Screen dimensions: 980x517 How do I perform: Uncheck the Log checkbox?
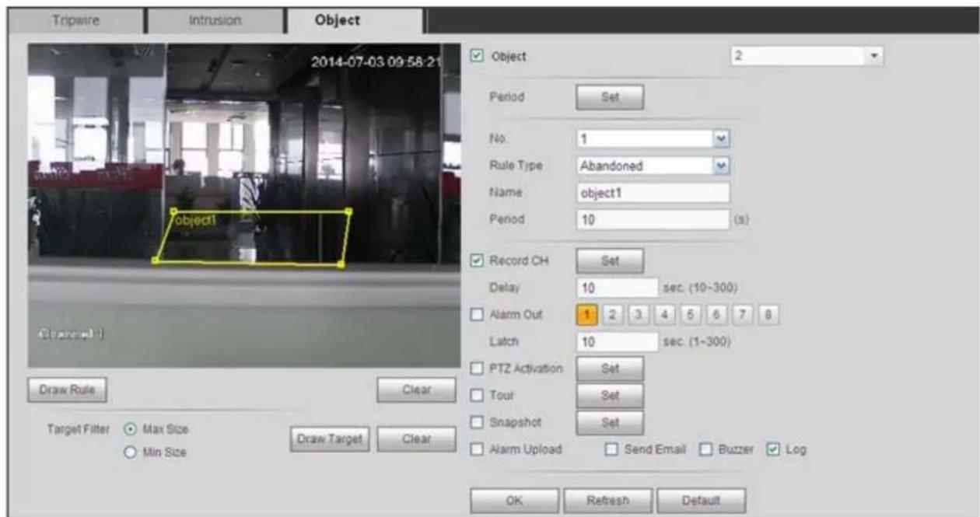(x=771, y=449)
